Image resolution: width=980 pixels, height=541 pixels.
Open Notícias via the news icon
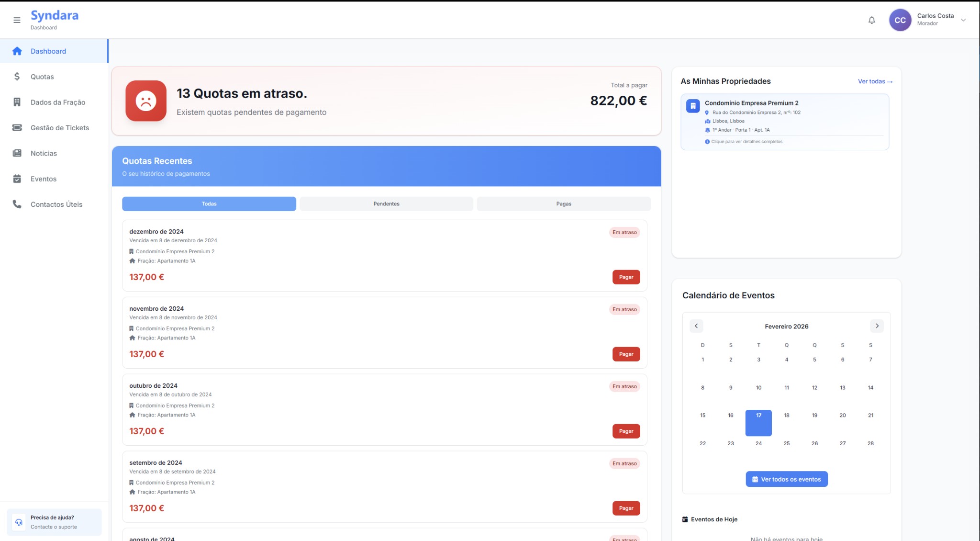[17, 153]
